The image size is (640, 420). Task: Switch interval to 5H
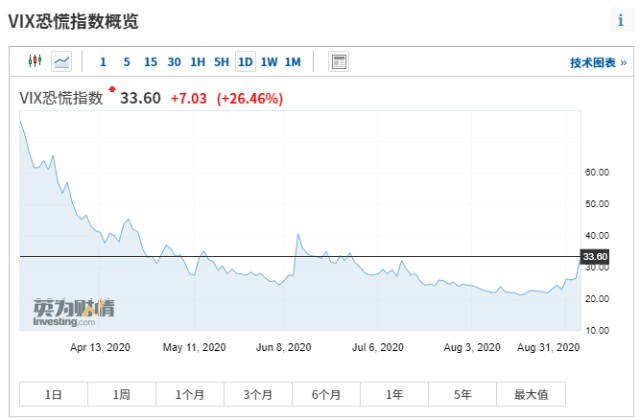click(221, 62)
